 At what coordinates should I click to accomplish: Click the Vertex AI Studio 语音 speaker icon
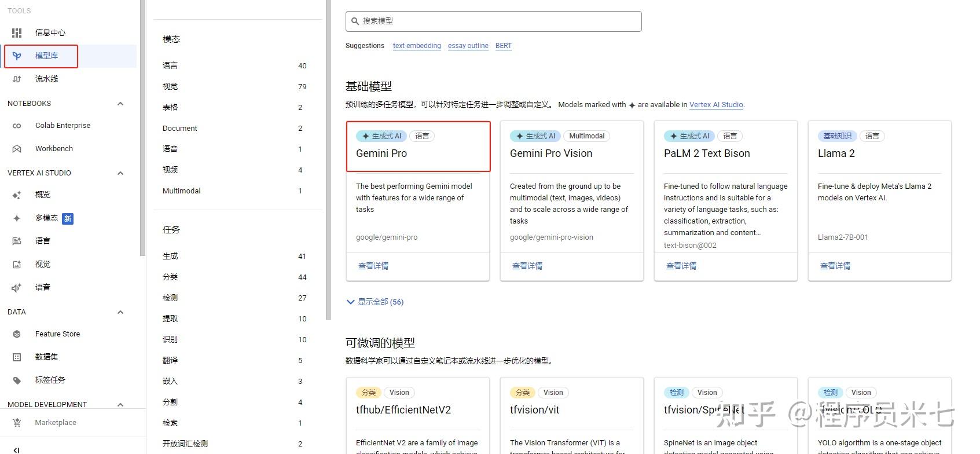click(x=17, y=288)
